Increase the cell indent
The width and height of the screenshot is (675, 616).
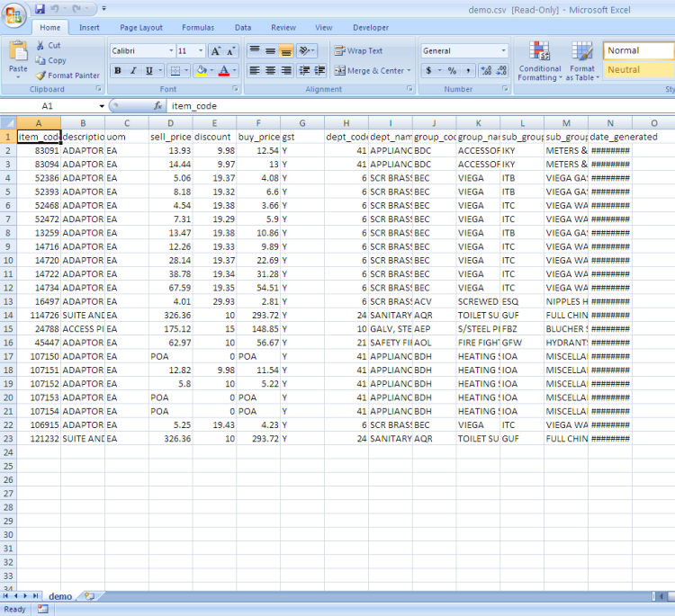coord(319,70)
